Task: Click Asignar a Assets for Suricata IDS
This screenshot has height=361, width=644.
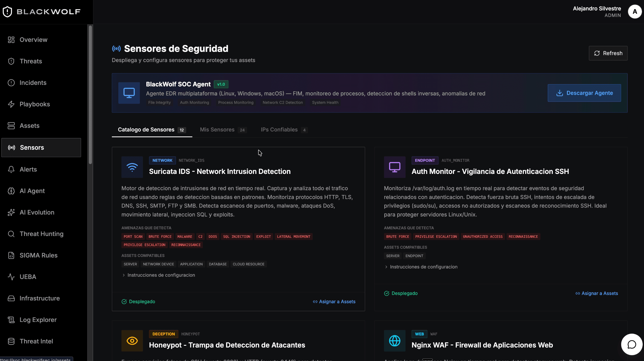Action: pyautogui.click(x=334, y=301)
